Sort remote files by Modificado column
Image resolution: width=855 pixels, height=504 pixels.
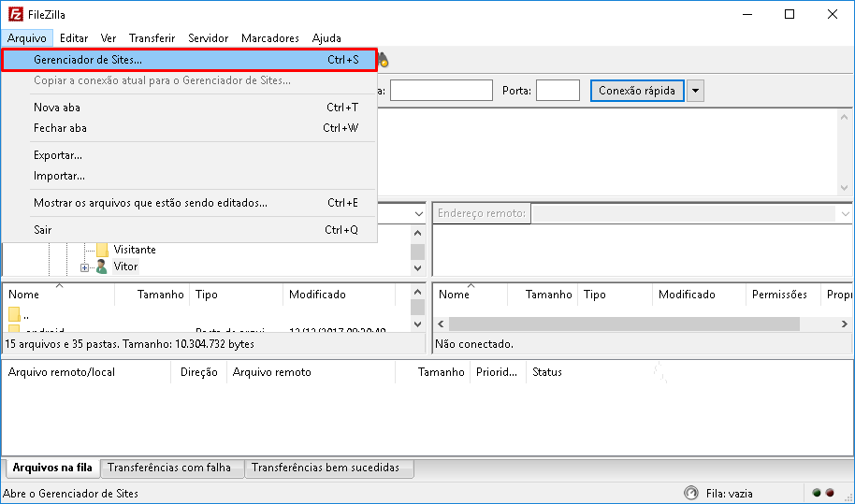pos(699,295)
